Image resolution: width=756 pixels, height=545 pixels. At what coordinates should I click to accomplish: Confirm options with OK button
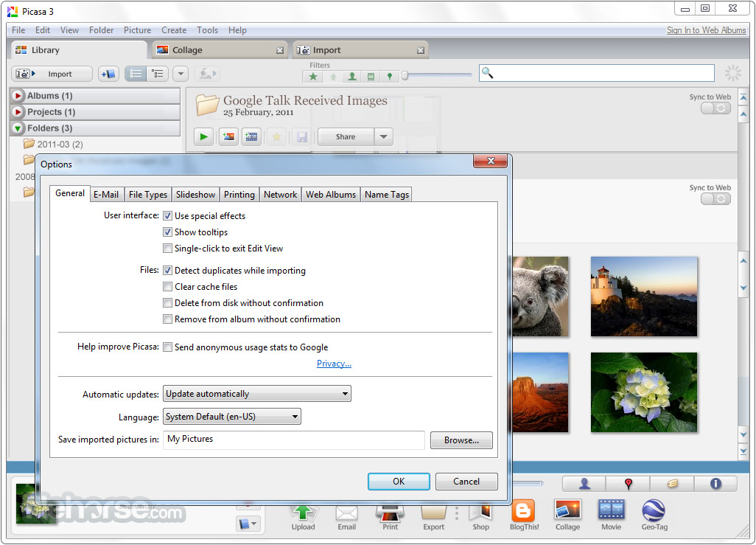point(399,482)
